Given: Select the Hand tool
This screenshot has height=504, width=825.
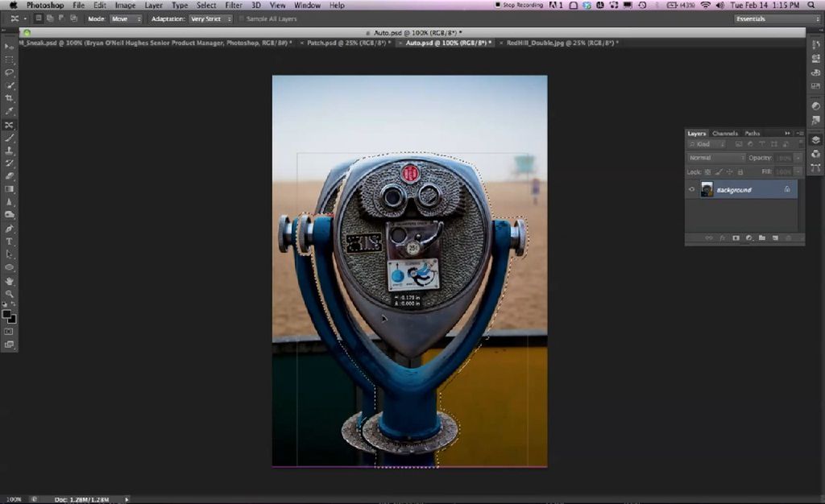Looking at the screenshot, I should tap(9, 281).
